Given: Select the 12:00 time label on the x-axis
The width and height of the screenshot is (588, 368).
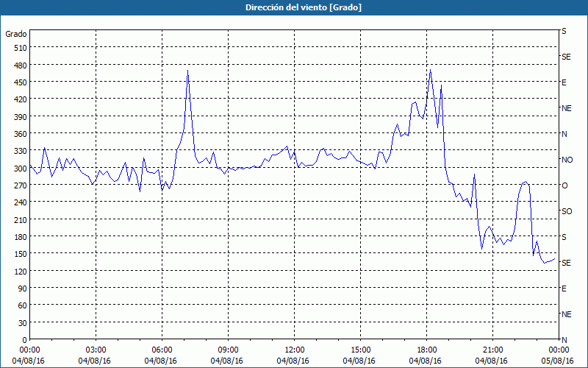Looking at the screenshot, I should tap(295, 350).
